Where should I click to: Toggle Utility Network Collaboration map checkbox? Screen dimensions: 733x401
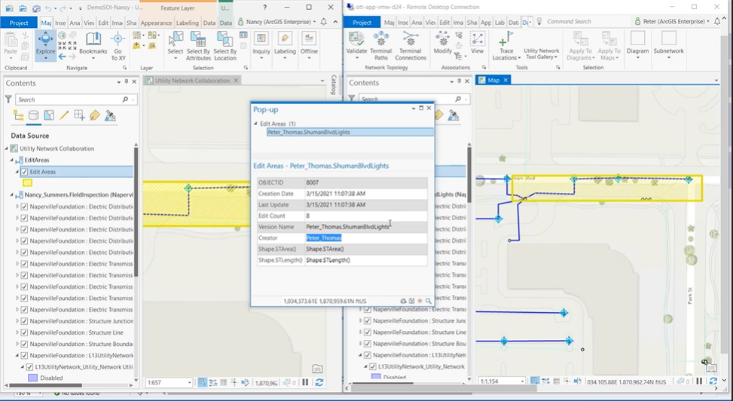point(14,148)
